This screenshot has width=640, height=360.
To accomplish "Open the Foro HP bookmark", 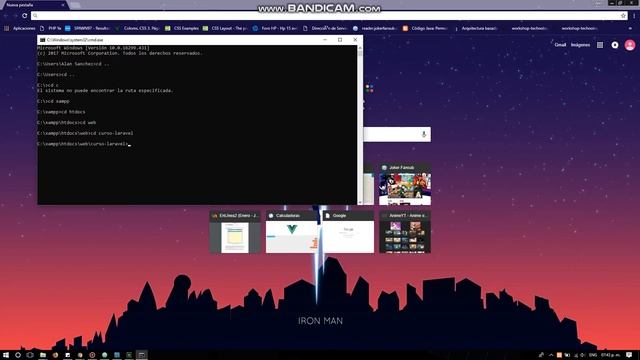I will [x=275, y=28].
